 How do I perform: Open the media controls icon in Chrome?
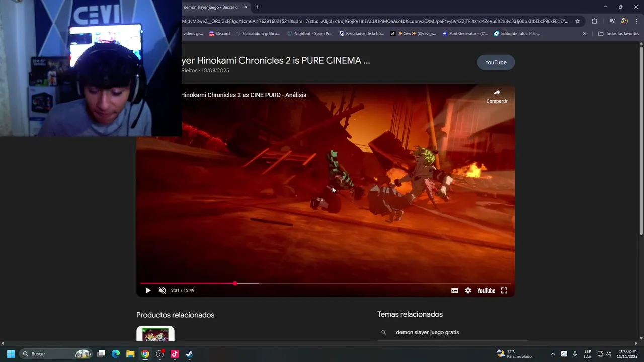point(612,21)
